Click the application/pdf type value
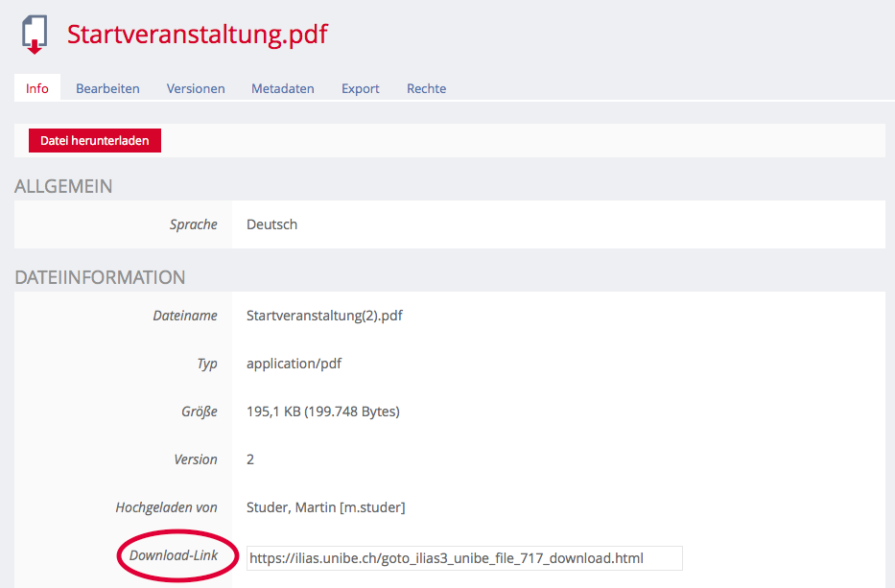895x588 pixels. [294, 364]
